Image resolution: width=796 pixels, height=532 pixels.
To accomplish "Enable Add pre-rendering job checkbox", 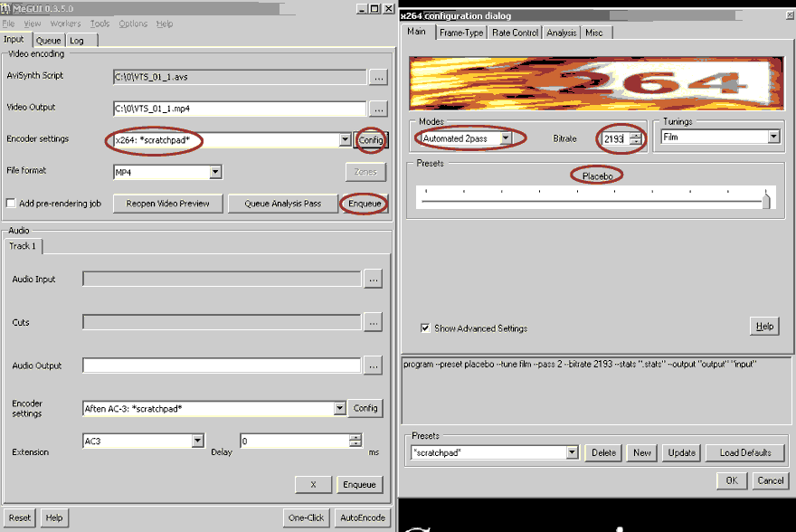I will [x=11, y=203].
